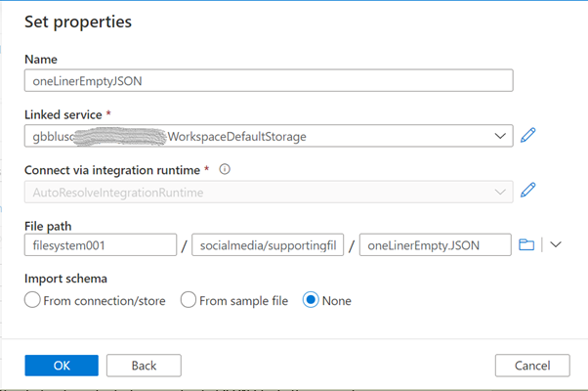Expand file path browse options chevron
The width and height of the screenshot is (588, 391).
pyautogui.click(x=556, y=245)
